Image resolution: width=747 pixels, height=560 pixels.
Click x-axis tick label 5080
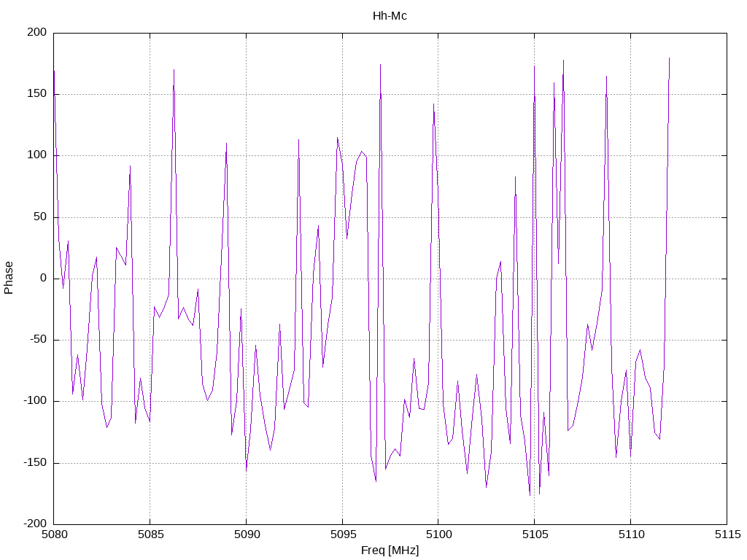point(54,534)
